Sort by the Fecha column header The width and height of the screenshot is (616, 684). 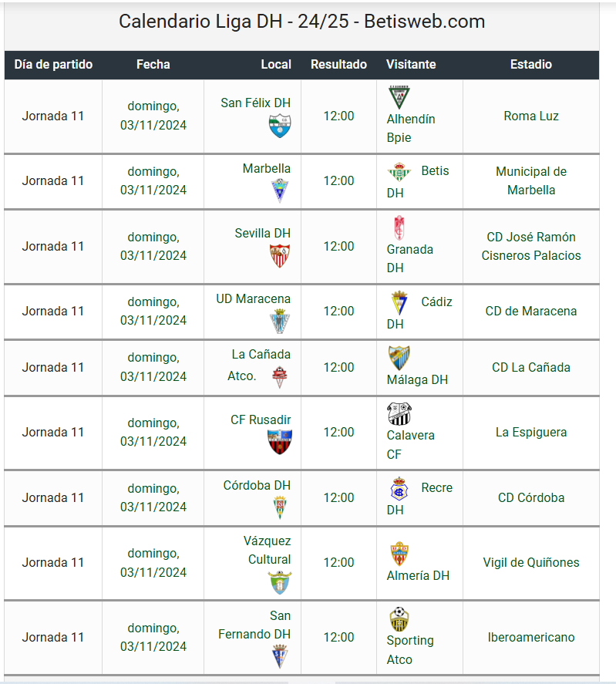pos(153,65)
